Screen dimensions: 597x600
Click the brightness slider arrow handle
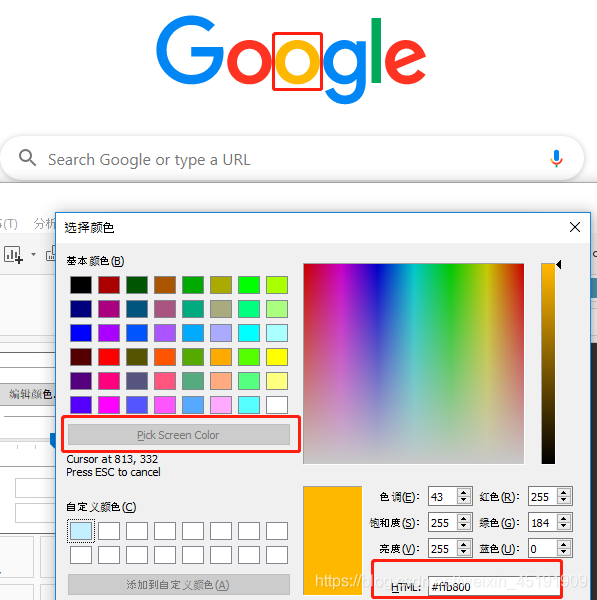pos(559,264)
